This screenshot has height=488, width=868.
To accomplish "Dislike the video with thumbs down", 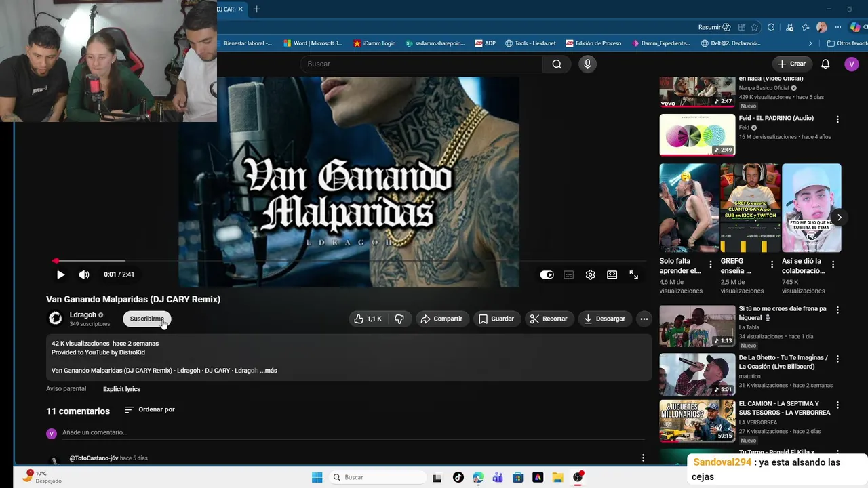I will click(399, 319).
